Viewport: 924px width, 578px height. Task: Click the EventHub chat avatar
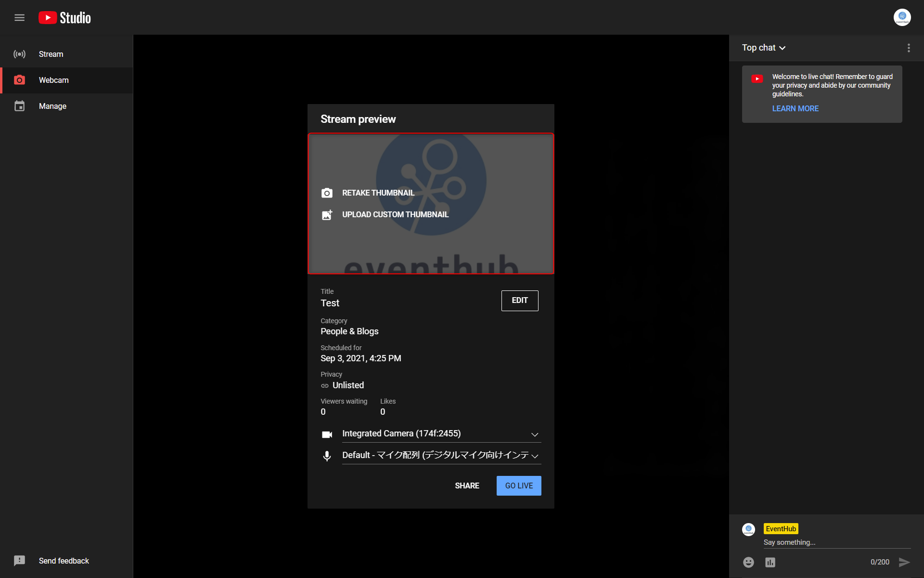click(748, 529)
